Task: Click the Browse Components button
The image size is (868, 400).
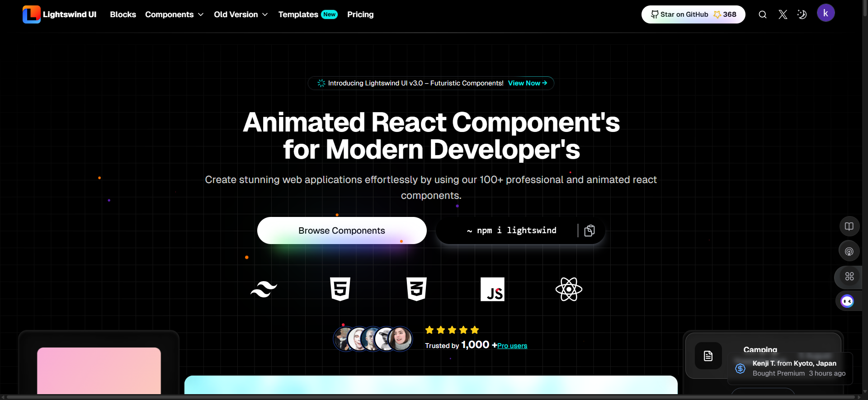Action: pos(341,231)
